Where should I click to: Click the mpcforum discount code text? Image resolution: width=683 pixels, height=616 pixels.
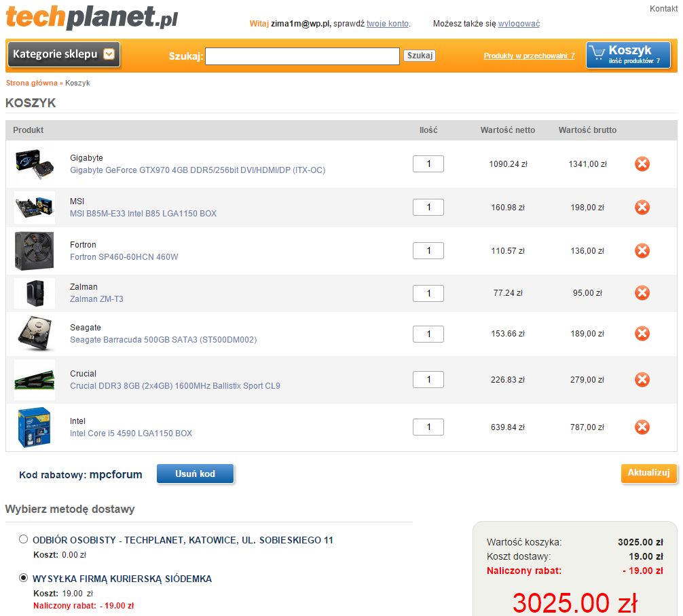tap(115, 474)
